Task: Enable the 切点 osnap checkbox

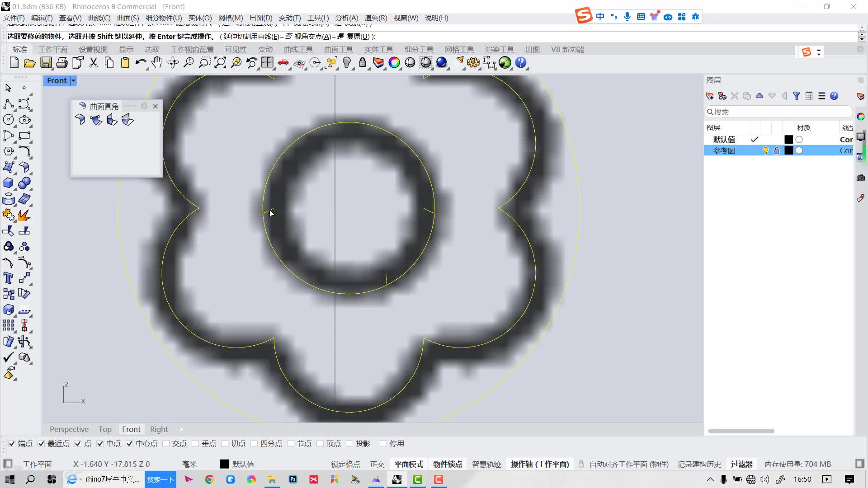Action: coord(225,444)
